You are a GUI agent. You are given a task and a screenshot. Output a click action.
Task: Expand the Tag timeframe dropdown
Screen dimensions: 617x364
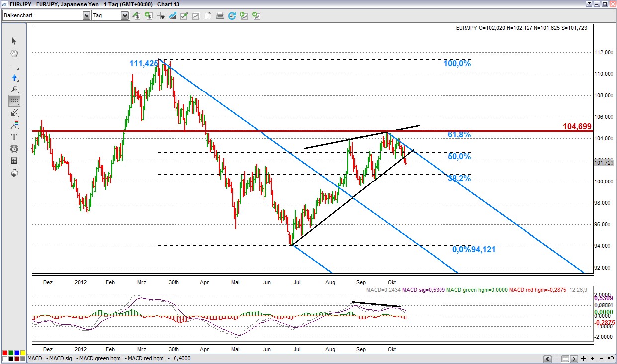click(124, 16)
